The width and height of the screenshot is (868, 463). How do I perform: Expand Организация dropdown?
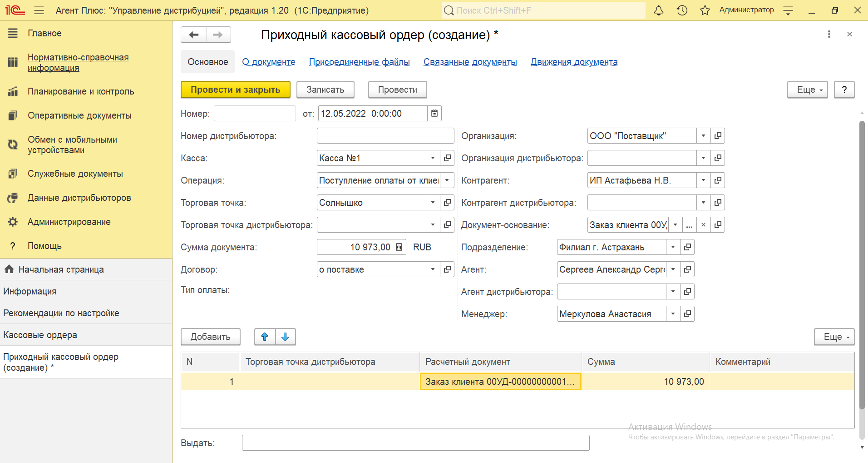pos(703,136)
